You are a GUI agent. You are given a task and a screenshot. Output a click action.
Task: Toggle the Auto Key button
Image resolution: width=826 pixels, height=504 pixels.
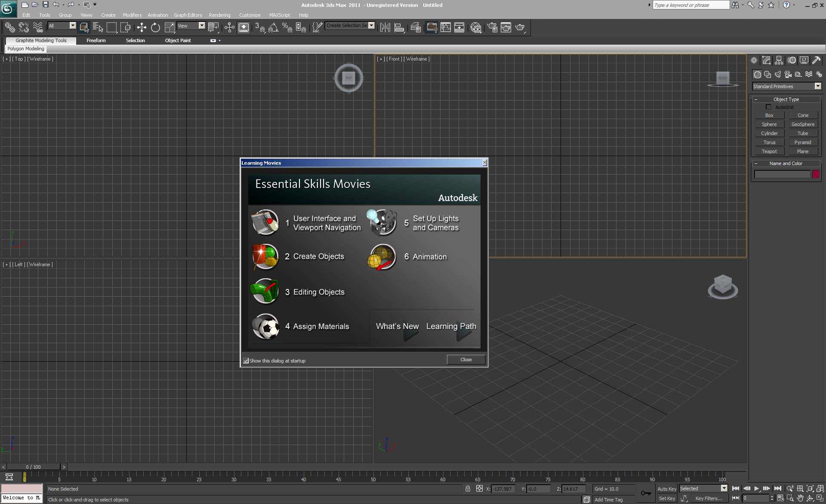(666, 489)
